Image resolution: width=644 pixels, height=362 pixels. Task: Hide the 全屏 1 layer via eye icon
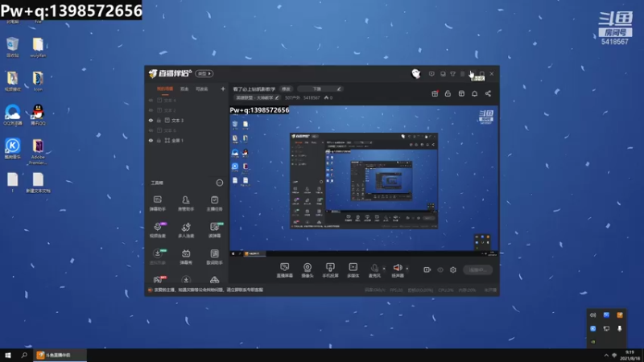(x=151, y=140)
